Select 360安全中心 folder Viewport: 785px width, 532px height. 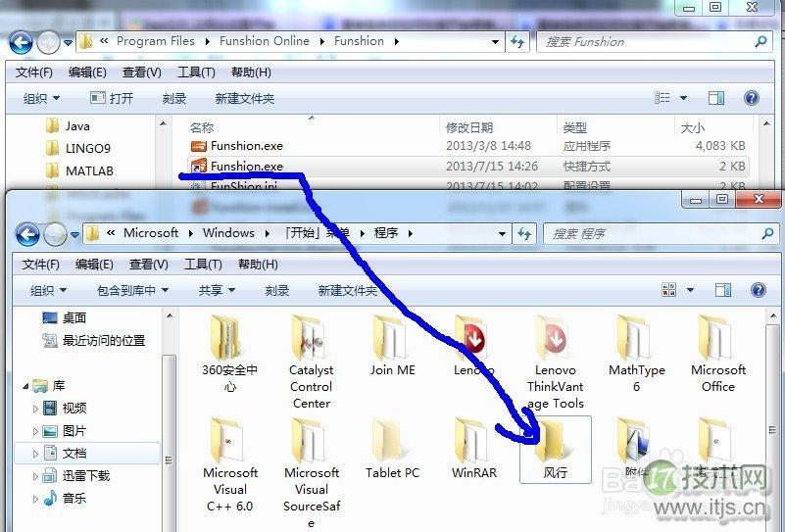(x=229, y=354)
